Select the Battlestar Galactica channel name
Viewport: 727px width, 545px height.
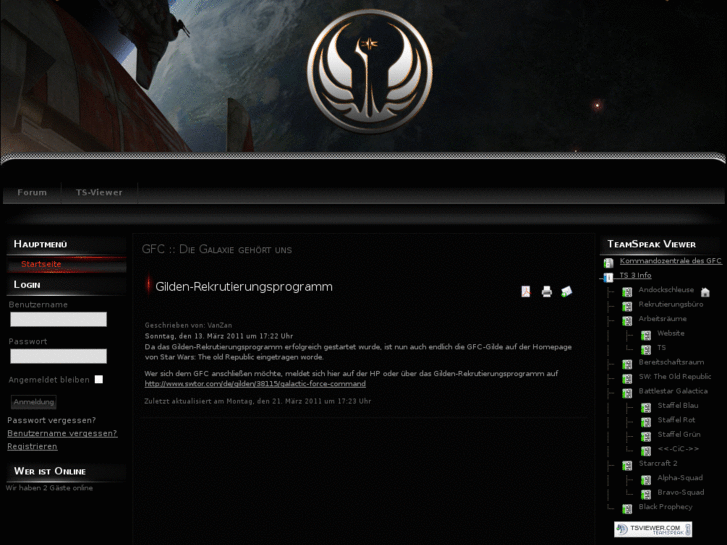pos(673,391)
